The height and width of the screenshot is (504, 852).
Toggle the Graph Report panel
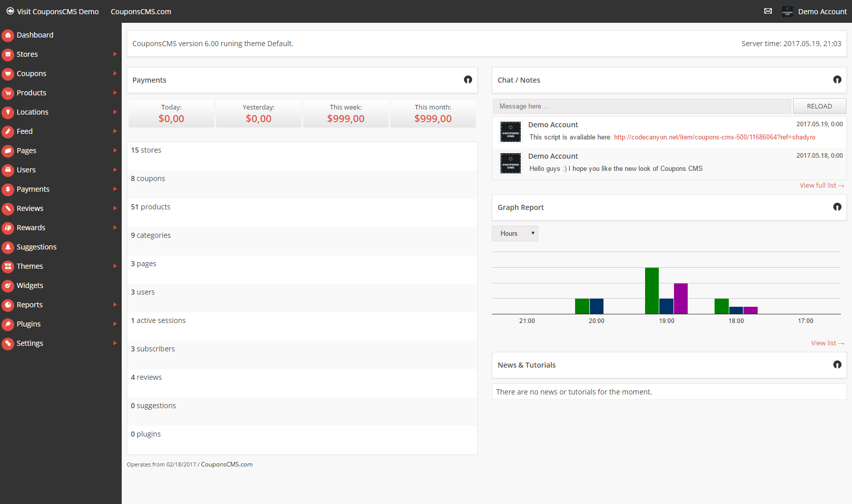(837, 207)
